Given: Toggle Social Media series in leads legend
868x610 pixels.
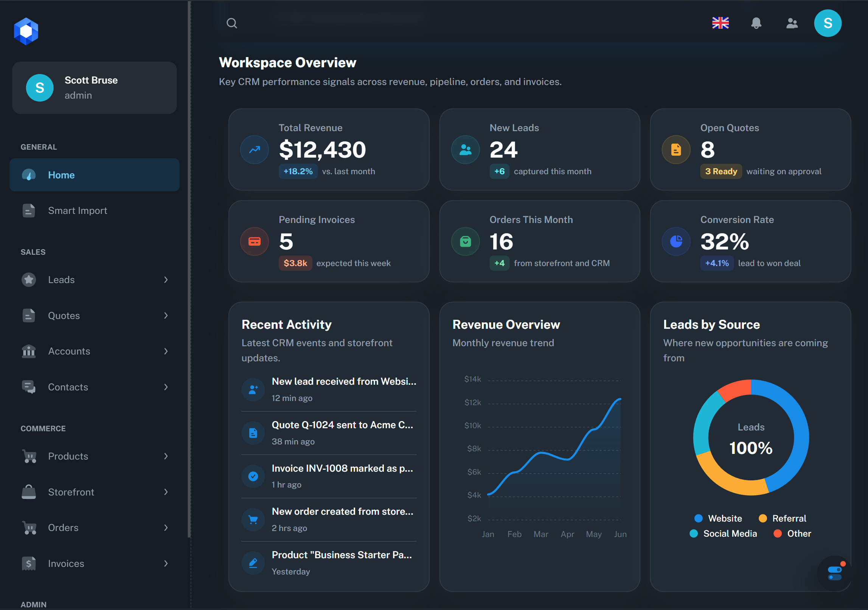Looking at the screenshot, I should 723,533.
